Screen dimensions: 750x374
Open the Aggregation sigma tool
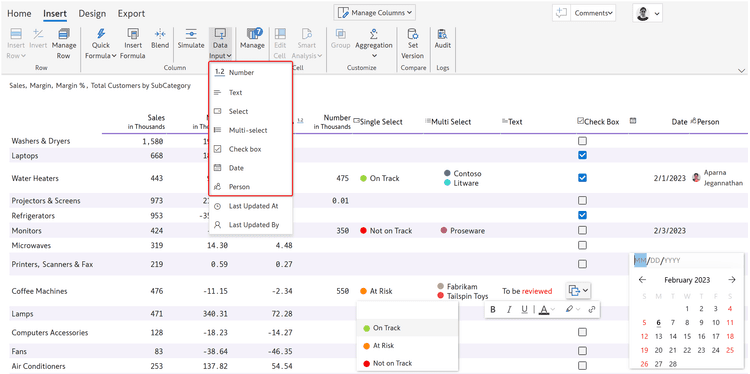pyautogui.click(x=374, y=34)
